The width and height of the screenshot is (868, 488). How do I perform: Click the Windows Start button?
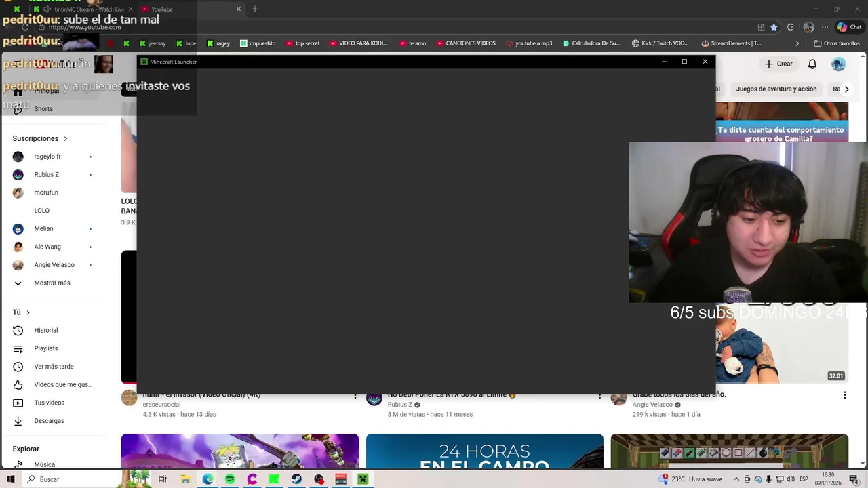(11, 479)
